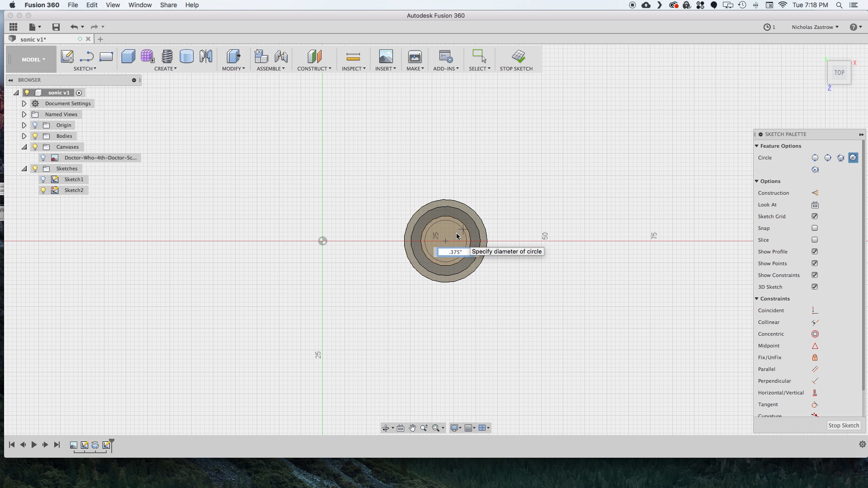Open the Nicholas Zastrow account menu
This screenshot has width=868, height=488.
[815, 27]
